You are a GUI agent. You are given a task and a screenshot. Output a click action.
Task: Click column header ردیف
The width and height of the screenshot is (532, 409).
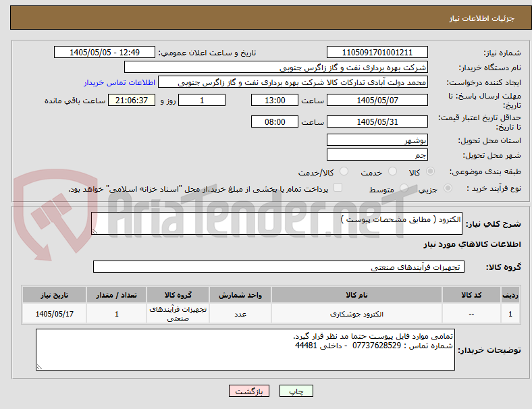coord(510,295)
